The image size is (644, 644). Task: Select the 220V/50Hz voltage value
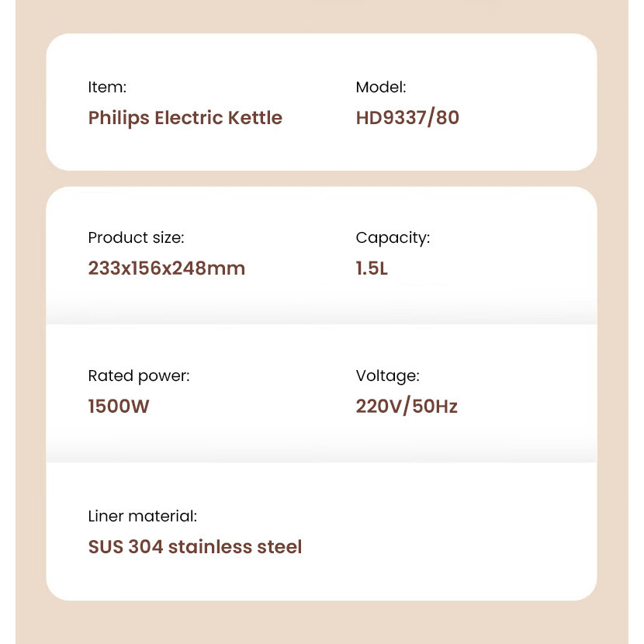point(407,407)
